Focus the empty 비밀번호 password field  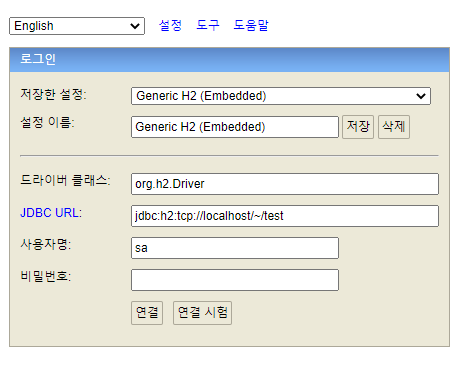pyautogui.click(x=235, y=280)
